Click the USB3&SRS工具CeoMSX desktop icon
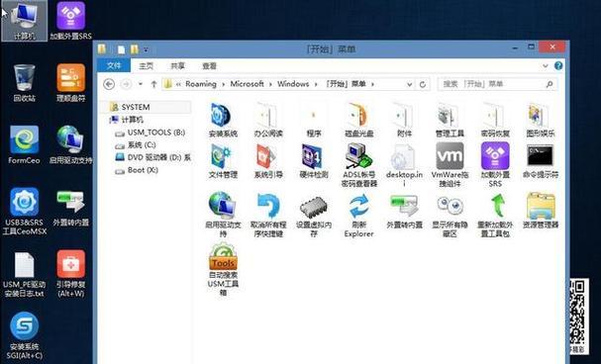 [x=24, y=212]
